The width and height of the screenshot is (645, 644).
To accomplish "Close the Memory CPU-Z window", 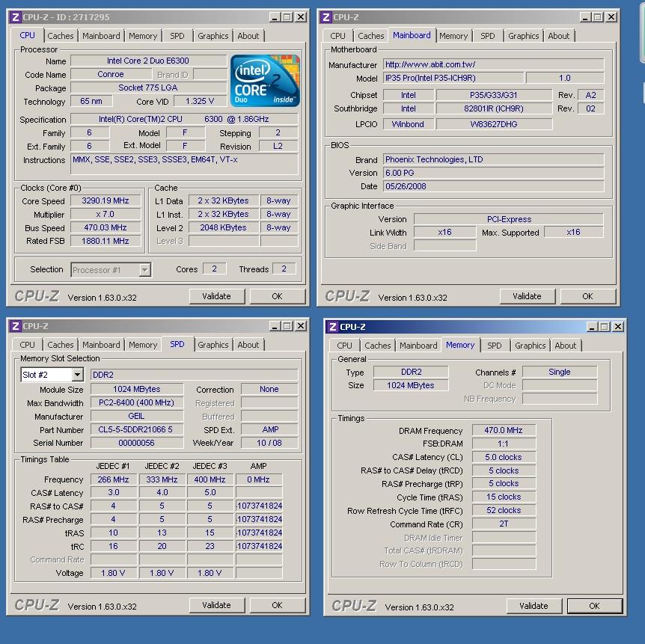I will 618,327.
